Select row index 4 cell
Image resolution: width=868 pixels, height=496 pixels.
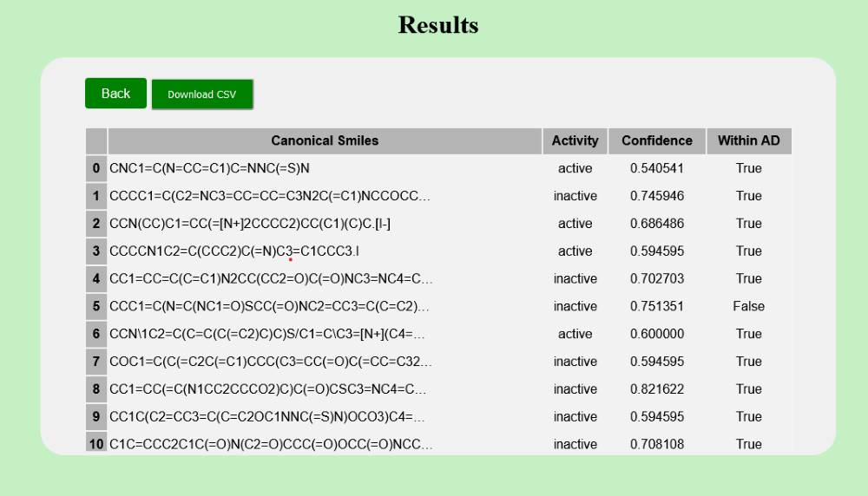96,278
